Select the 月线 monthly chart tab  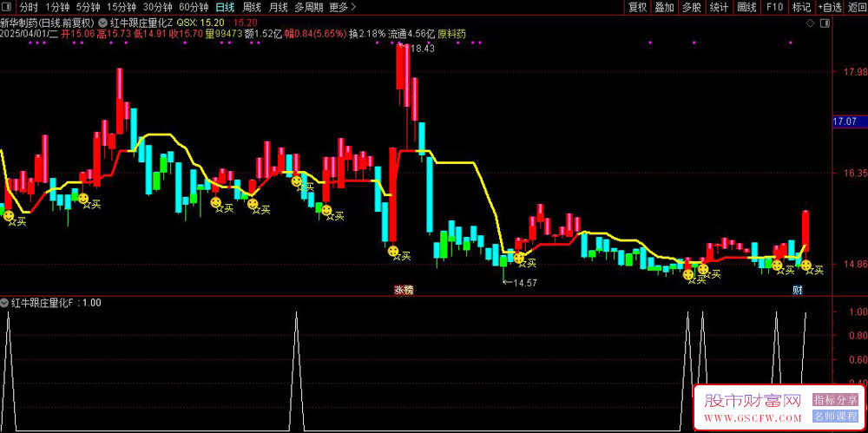point(278,7)
